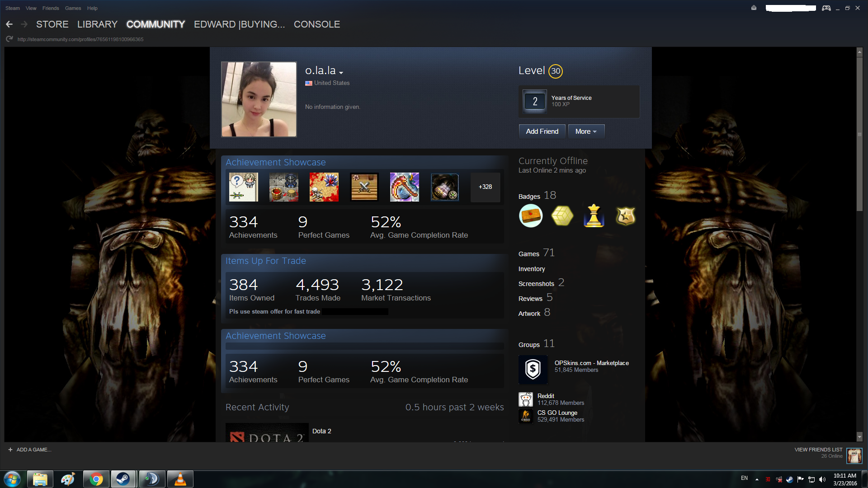Open OPSkins.com Marketplace group icon

533,369
